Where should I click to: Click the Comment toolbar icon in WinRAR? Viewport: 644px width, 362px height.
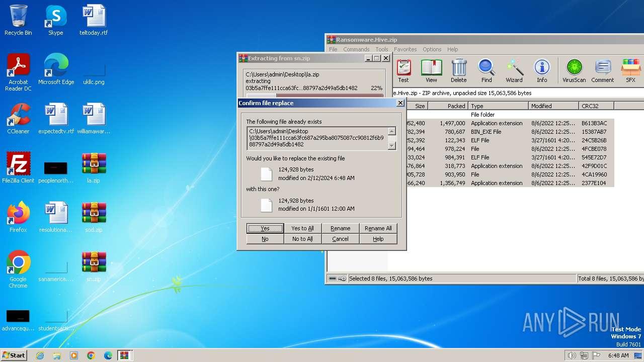point(603,71)
